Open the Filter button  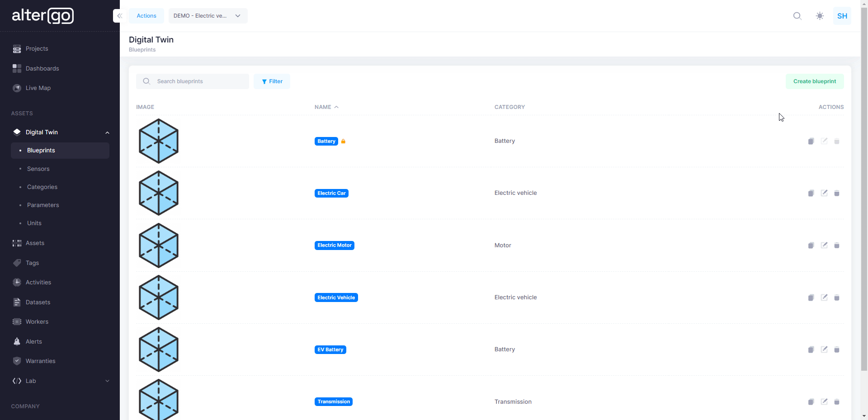[x=272, y=81]
